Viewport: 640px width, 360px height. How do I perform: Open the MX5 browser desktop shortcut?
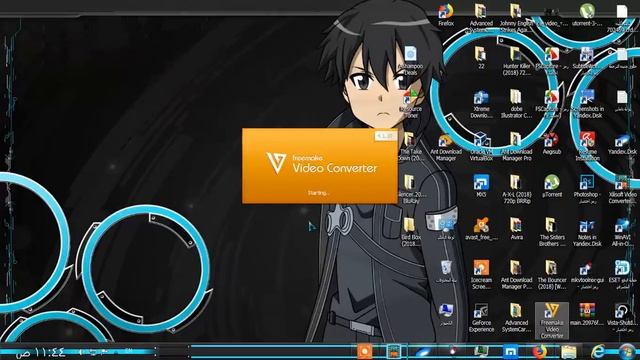[481, 186]
